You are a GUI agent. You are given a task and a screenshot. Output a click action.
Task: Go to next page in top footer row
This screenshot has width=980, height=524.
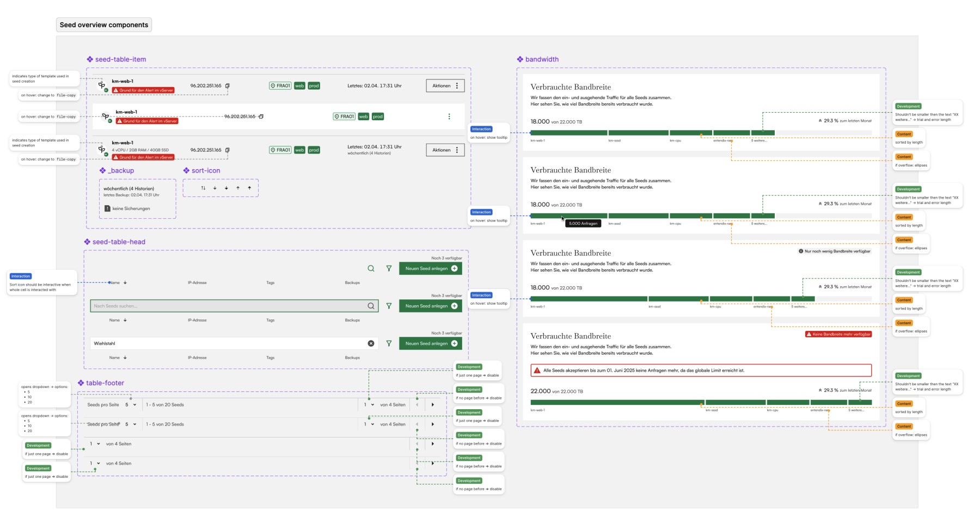click(x=433, y=405)
